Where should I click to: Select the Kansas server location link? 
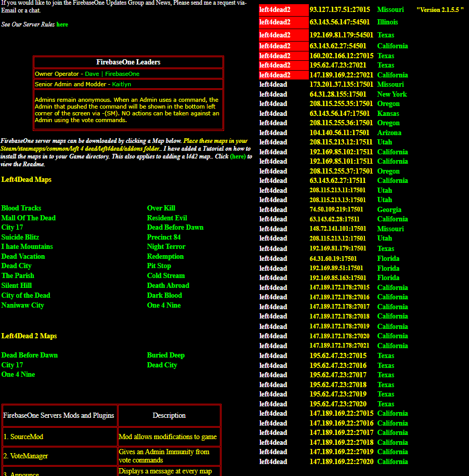388,113
